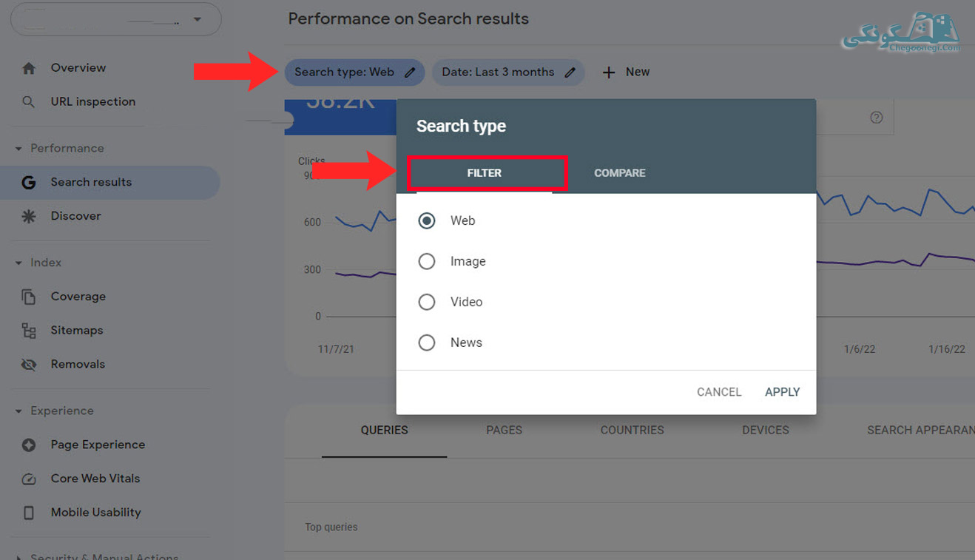The width and height of the screenshot is (975, 560).
Task: Click the Sitemaps tree icon
Action: point(29,331)
